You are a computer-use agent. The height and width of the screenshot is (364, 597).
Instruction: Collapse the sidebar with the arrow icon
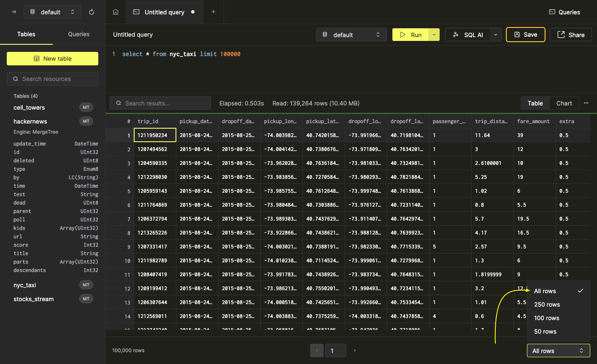tap(14, 12)
